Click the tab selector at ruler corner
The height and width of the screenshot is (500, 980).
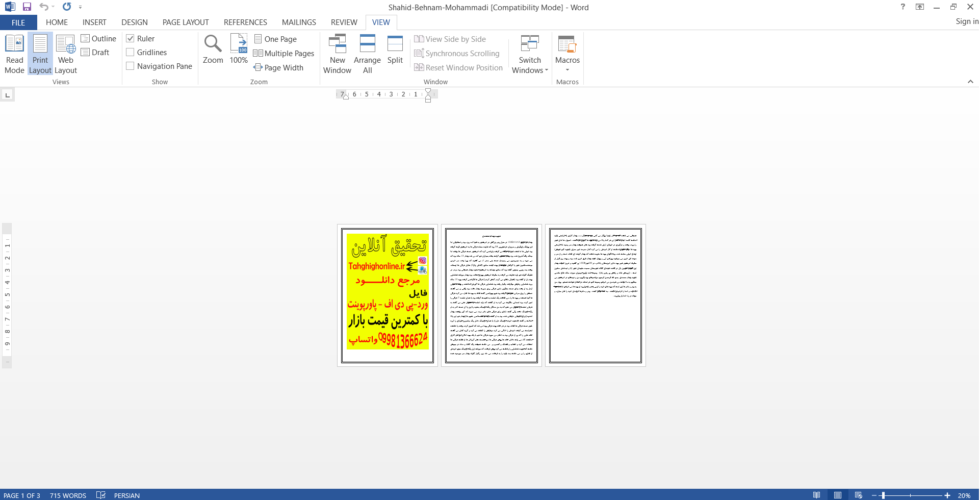click(x=7, y=95)
